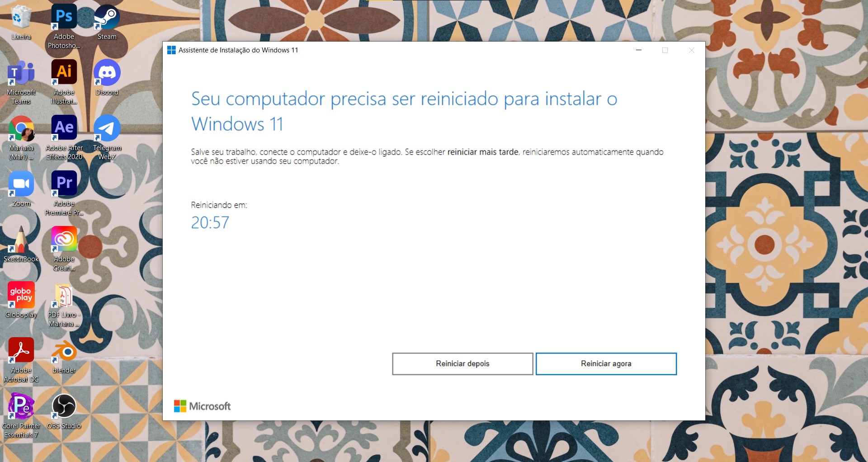Select the Globoplay desktop icon

click(x=21, y=300)
